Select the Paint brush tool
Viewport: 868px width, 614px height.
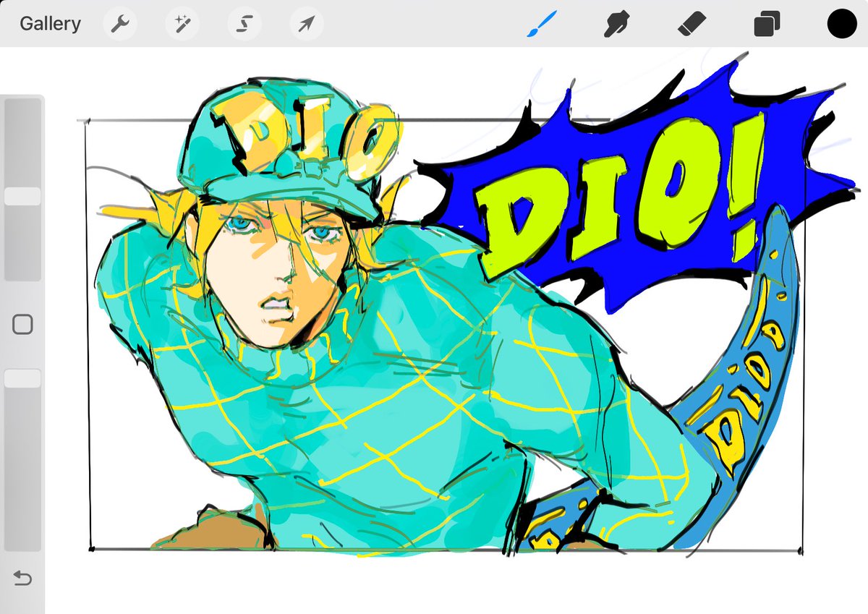(541, 25)
